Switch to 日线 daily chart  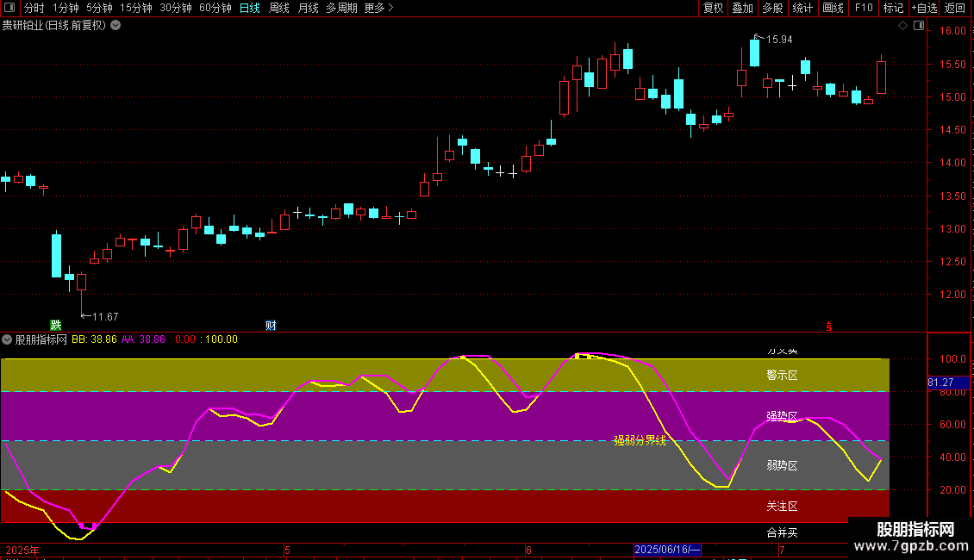pyautogui.click(x=250, y=8)
